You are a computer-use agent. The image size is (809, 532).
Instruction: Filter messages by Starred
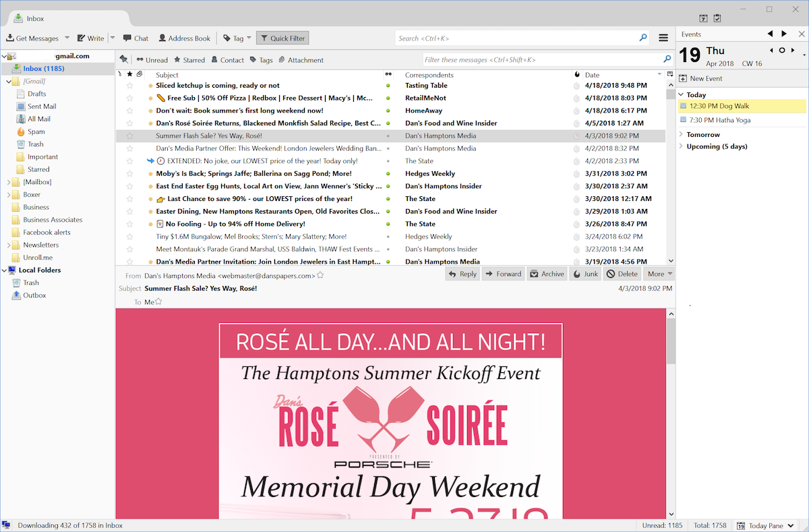click(x=189, y=60)
